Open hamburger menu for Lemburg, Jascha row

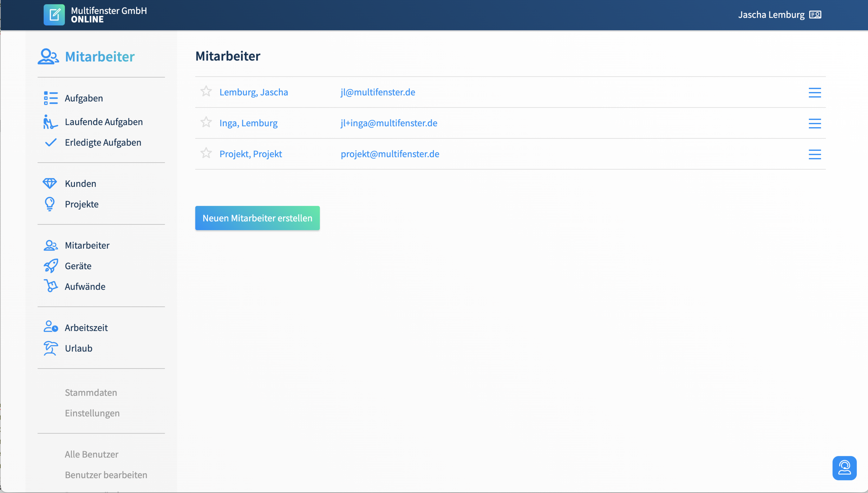pyautogui.click(x=814, y=92)
